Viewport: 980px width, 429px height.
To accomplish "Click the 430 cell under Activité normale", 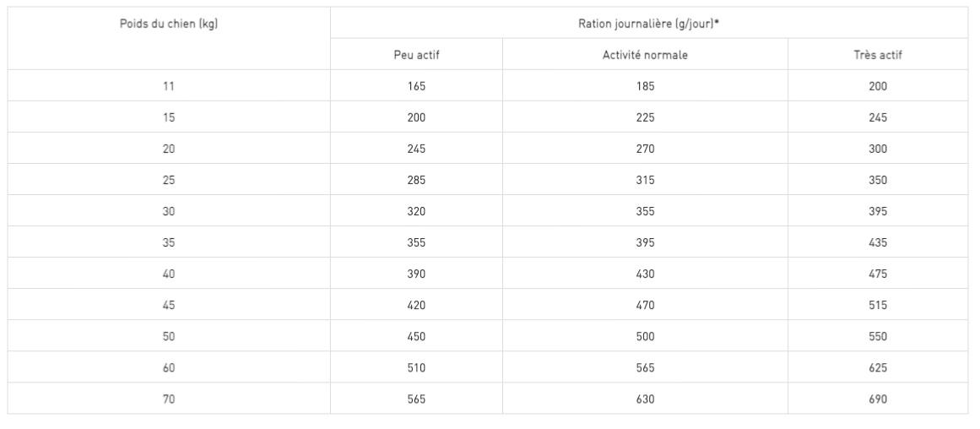I will (x=645, y=274).
